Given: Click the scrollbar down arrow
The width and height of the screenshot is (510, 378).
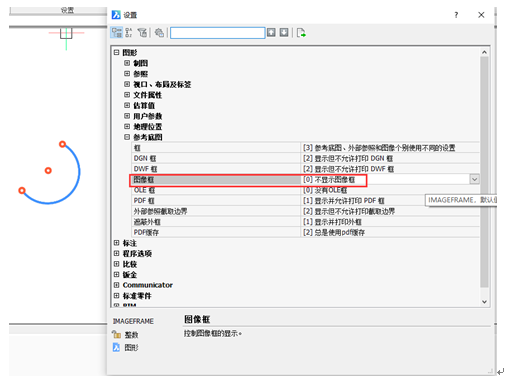Looking at the screenshot, I should coord(484,302).
